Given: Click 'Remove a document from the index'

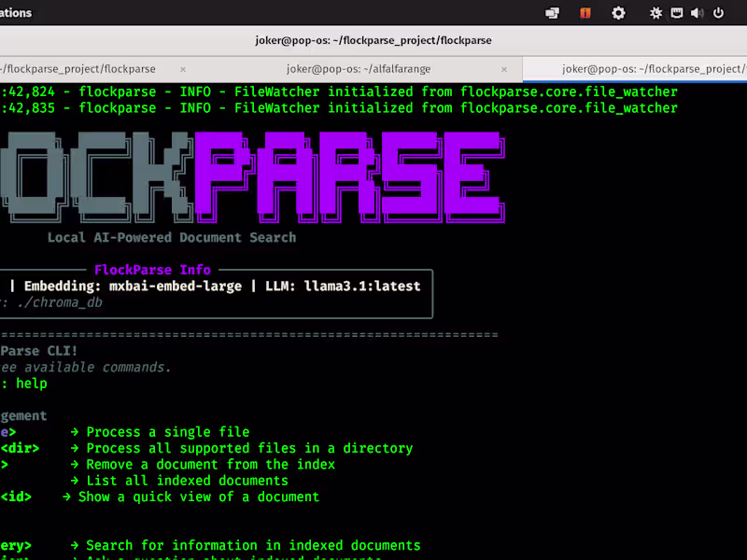Looking at the screenshot, I should (x=211, y=464).
